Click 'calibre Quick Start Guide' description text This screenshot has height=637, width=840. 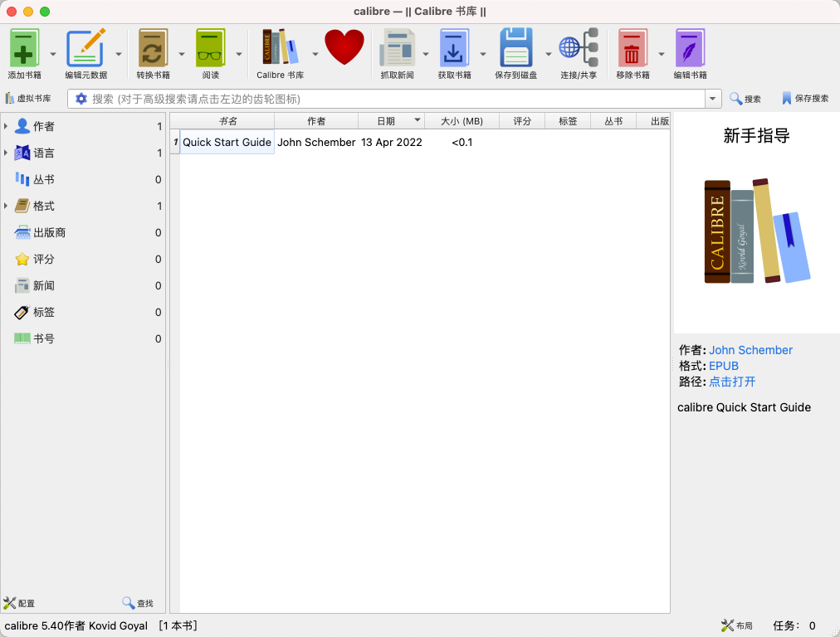[744, 407]
